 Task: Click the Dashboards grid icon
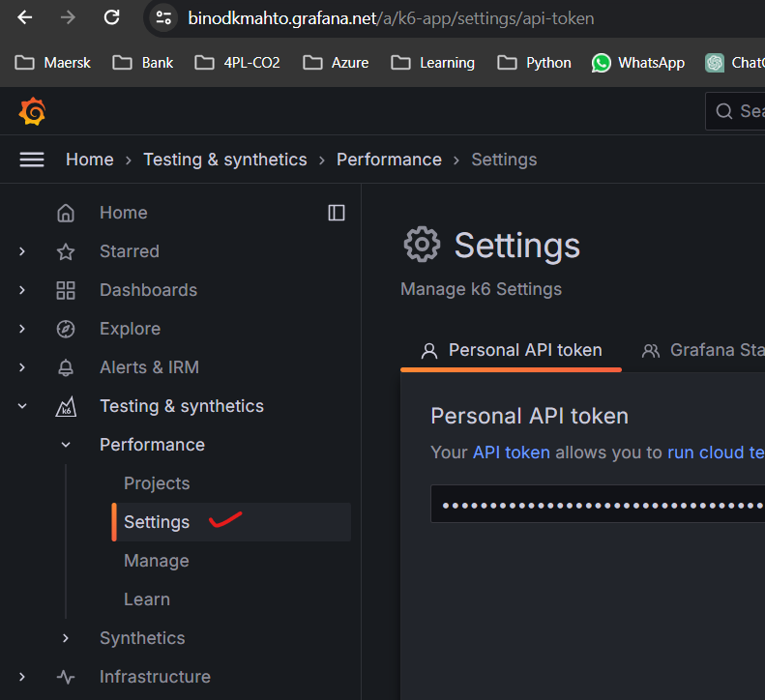coord(66,290)
